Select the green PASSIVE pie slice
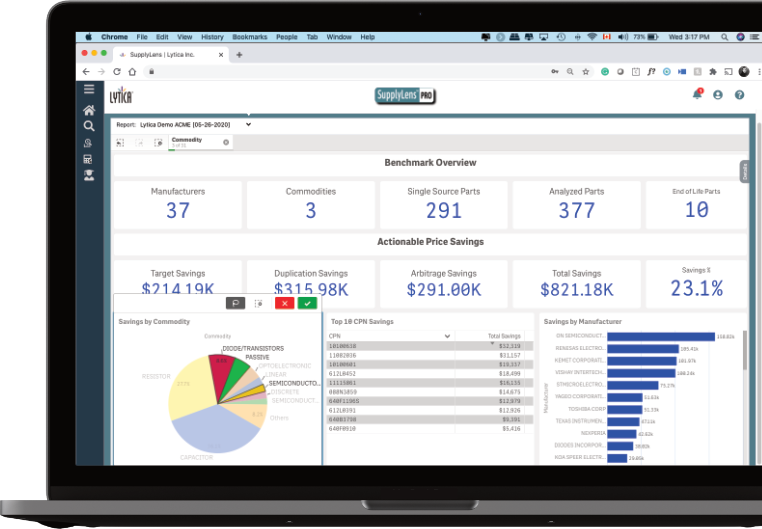Image resolution: width=762 pixels, height=529 pixels. click(x=238, y=374)
